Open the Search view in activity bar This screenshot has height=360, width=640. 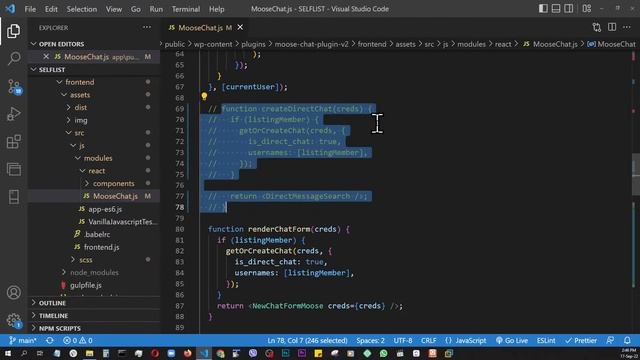(13, 59)
